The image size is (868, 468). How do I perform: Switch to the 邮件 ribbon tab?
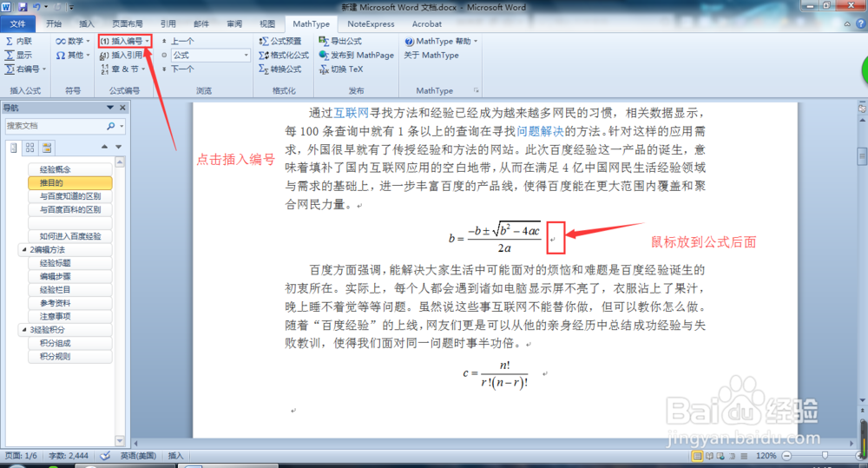[x=201, y=23]
